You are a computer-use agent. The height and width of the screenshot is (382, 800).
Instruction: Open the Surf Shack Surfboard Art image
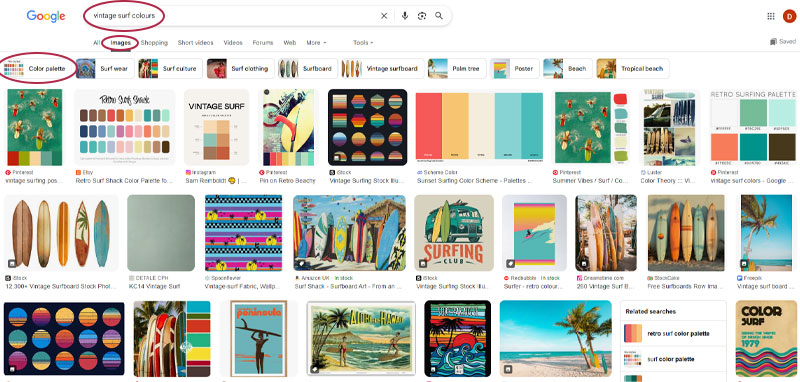click(349, 233)
